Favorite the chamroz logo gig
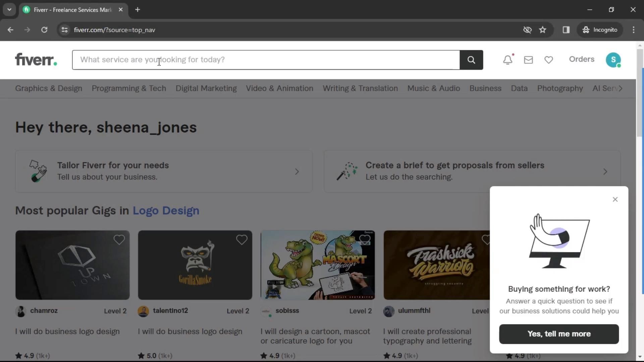Image resolution: width=644 pixels, height=362 pixels. click(x=119, y=240)
